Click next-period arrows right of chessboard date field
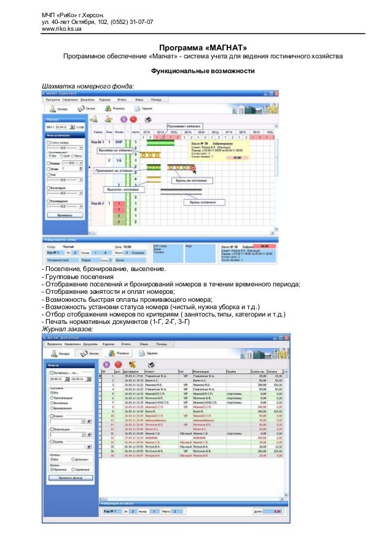Image resolution: width=392 pixels, height=555 pixels. coord(80,127)
